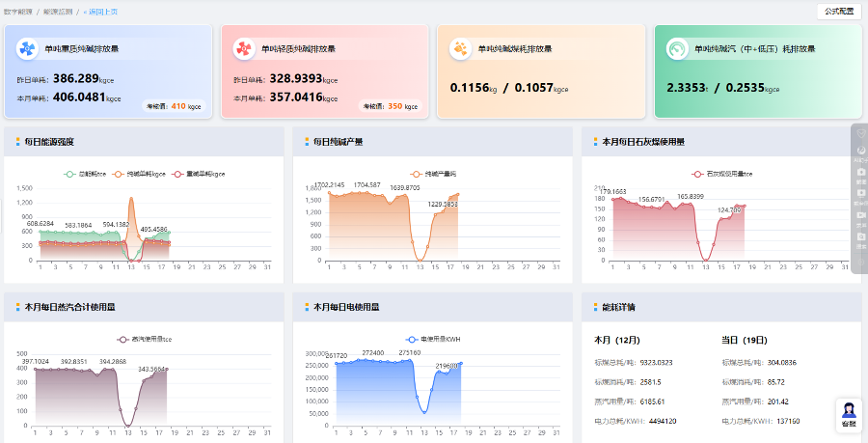Click the value 0.1156 kg

pyautogui.click(x=474, y=88)
